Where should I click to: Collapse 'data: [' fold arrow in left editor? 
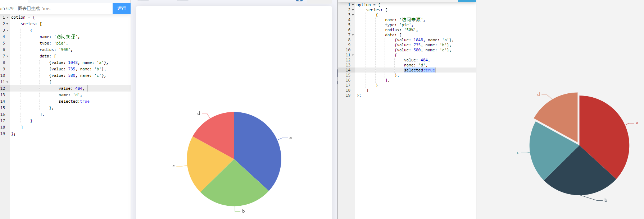[x=8, y=56]
